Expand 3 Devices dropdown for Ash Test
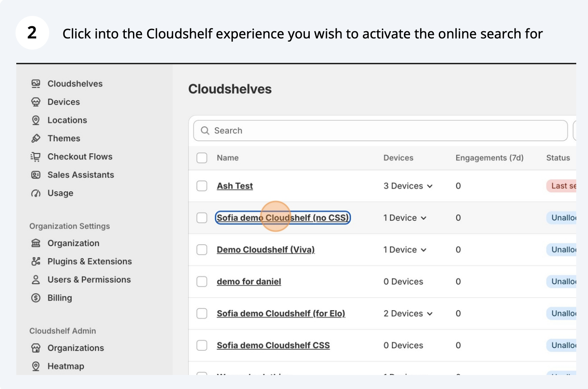588x389 pixels. pyautogui.click(x=408, y=186)
